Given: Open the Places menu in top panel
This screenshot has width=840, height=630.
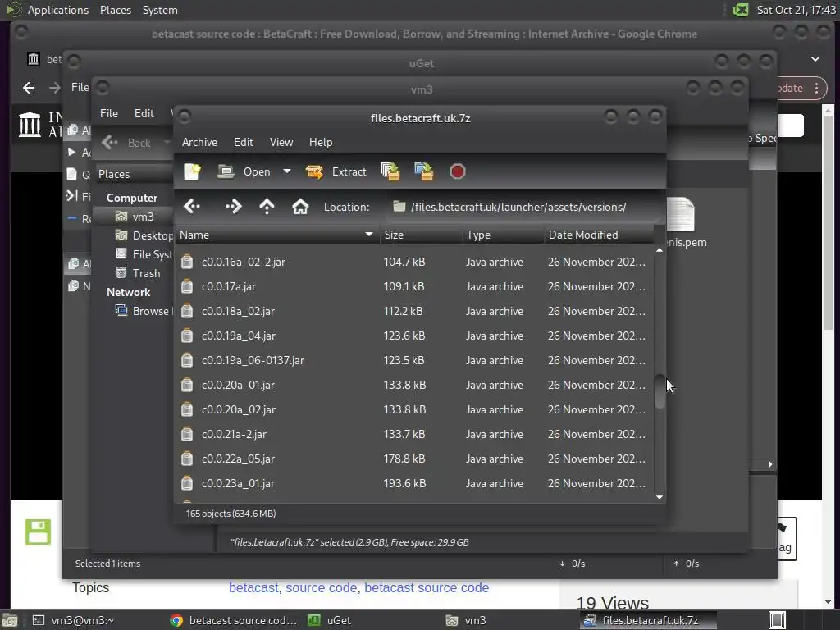Looking at the screenshot, I should pyautogui.click(x=115, y=10).
